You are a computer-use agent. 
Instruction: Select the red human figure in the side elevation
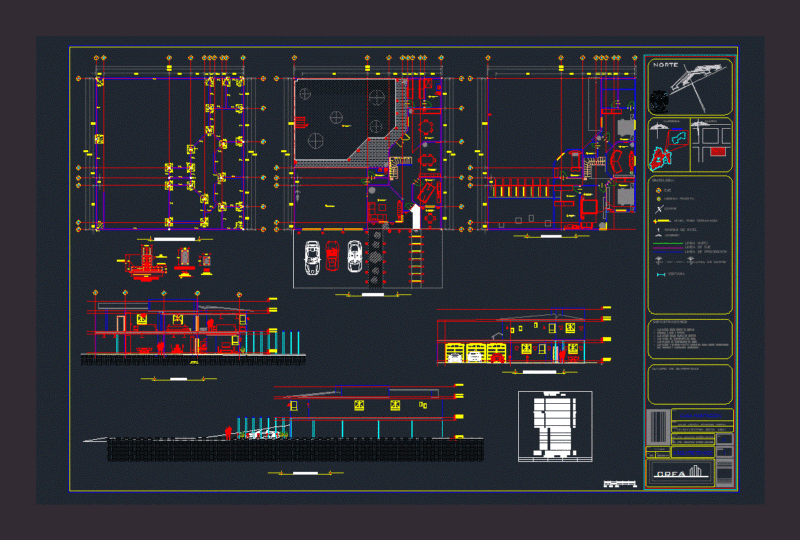pyautogui.click(x=228, y=432)
